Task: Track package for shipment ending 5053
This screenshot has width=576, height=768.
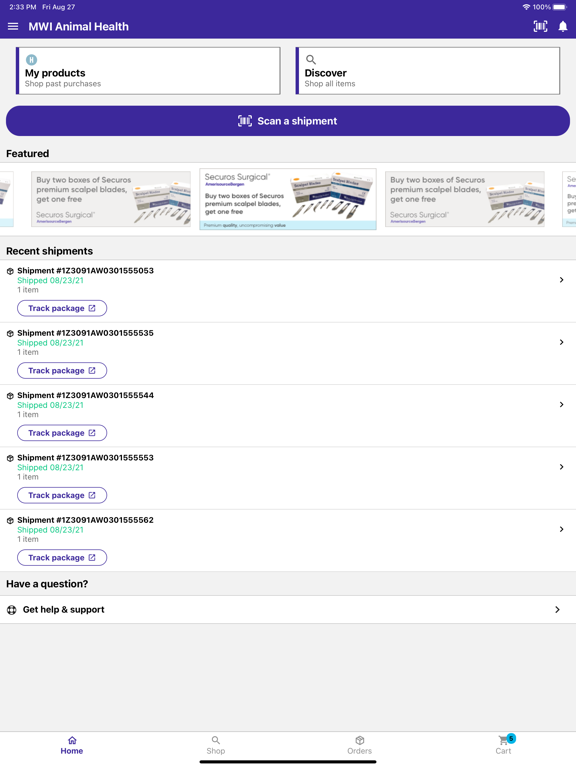Action: click(x=62, y=308)
